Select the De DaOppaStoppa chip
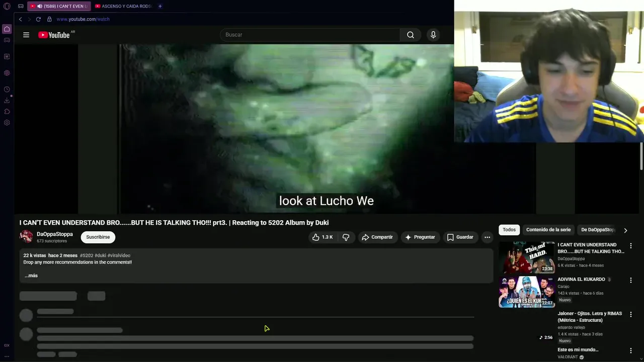This screenshot has height=362, width=644. tap(598, 230)
